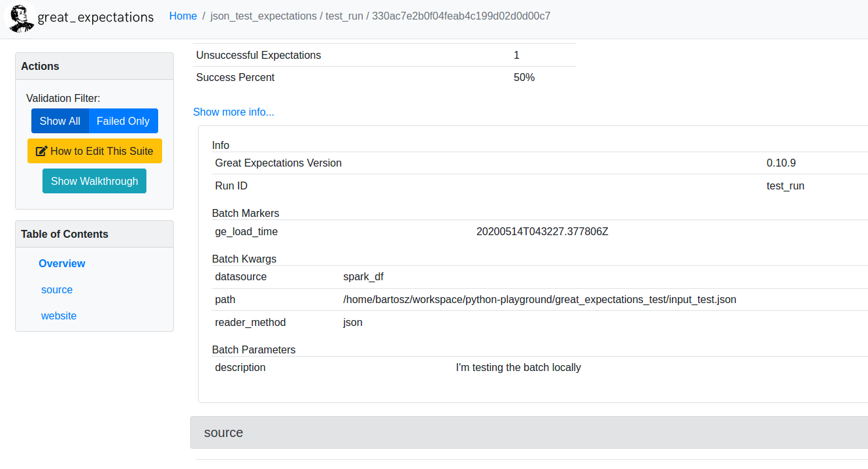Image resolution: width=868 pixels, height=469 pixels.
Task: Click the Show Walkthrough button
Action: (95, 181)
